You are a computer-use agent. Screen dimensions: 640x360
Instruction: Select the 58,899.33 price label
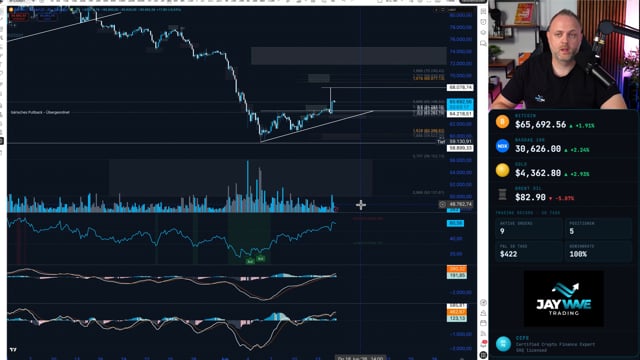[460, 148]
